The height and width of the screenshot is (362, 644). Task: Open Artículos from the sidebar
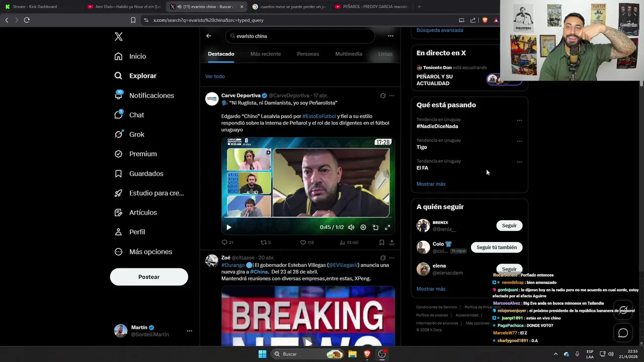click(x=135, y=213)
